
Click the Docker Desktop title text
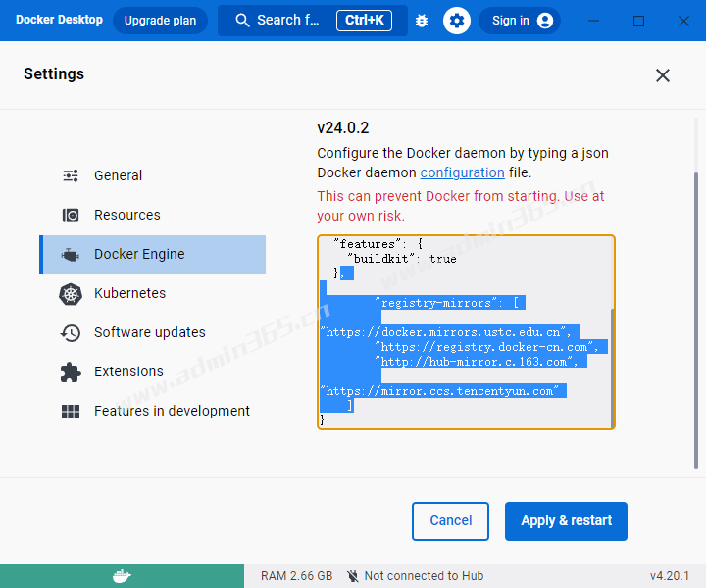59,20
